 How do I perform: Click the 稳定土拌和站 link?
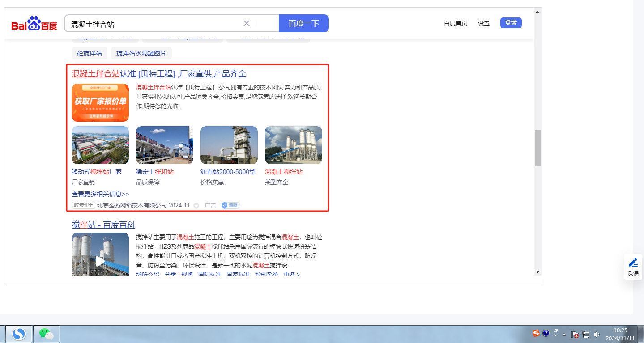pos(155,172)
